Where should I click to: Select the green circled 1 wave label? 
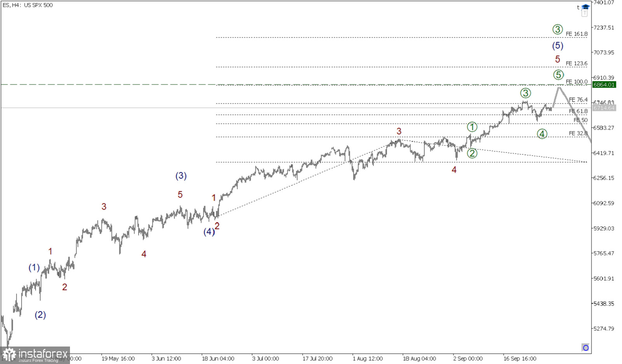click(472, 127)
